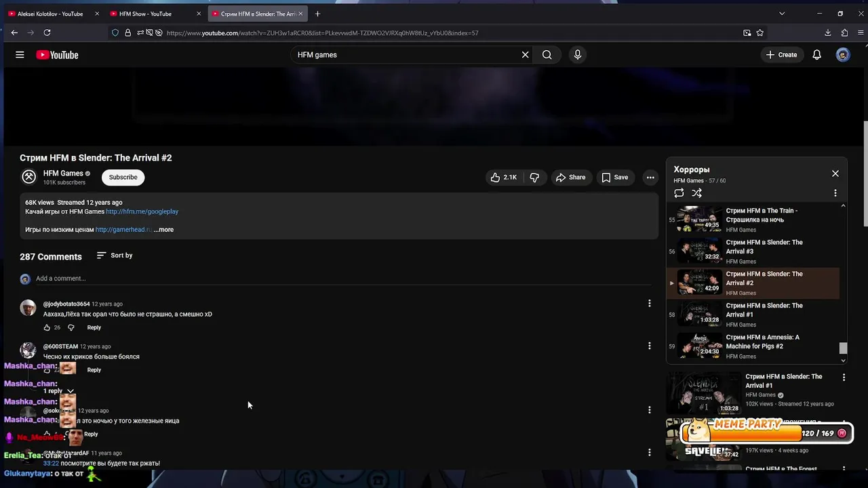Open the site lock info icon
Screen dimensions: 868x488
127,33
